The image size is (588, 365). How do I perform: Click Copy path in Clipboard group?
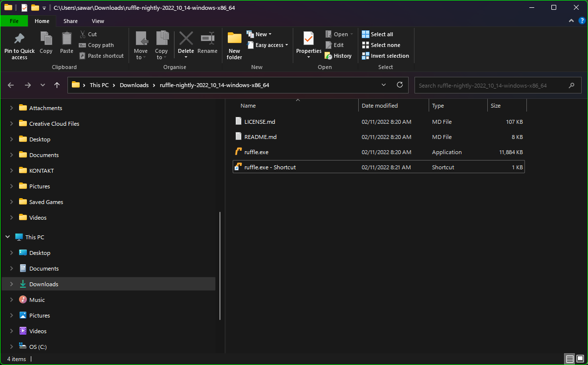pos(96,45)
